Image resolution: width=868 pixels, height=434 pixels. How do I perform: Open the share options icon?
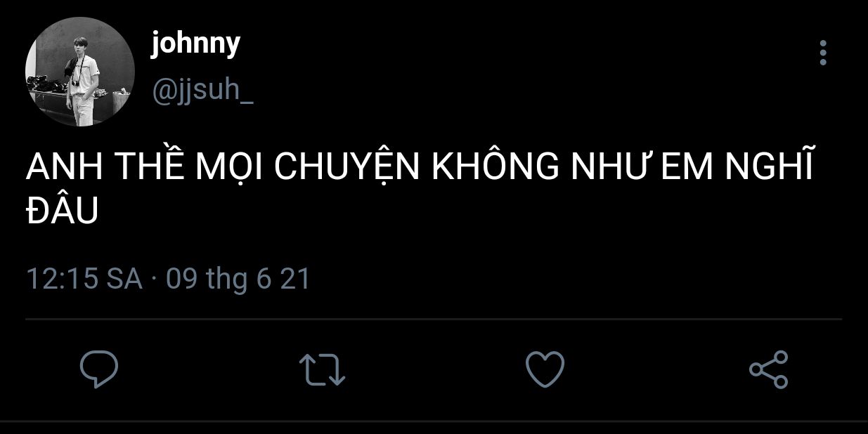click(x=768, y=369)
